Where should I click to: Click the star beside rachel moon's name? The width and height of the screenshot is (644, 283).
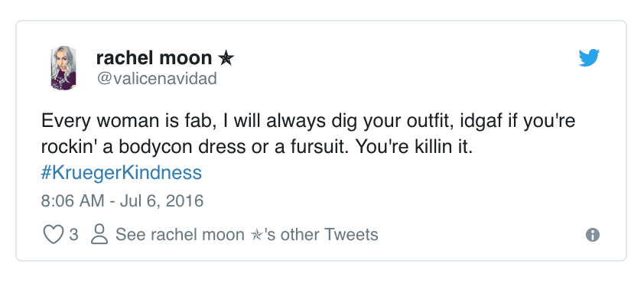226,59
